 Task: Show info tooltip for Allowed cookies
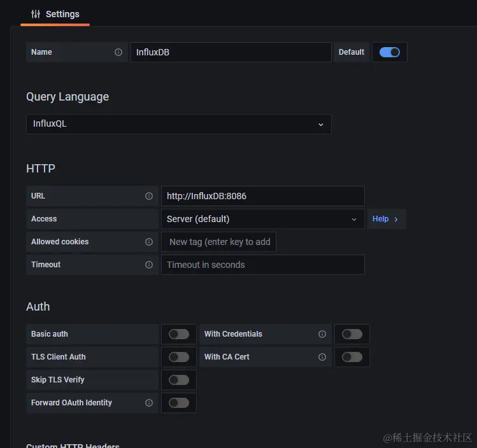point(149,242)
